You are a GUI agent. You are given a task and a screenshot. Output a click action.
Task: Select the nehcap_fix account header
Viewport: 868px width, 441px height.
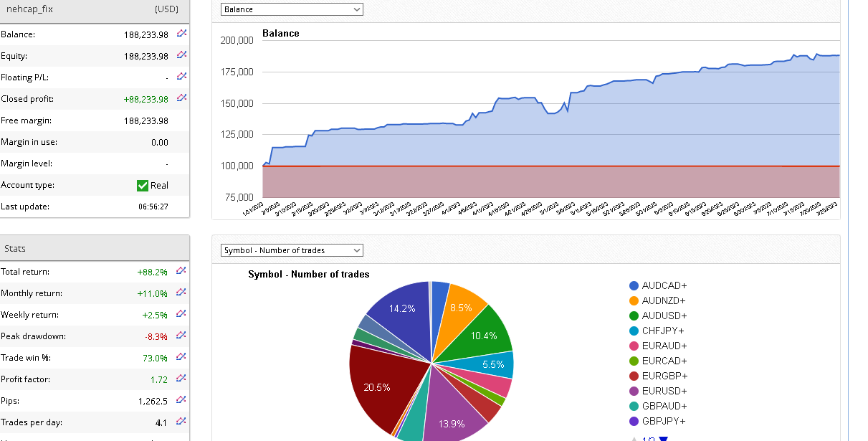click(x=95, y=10)
